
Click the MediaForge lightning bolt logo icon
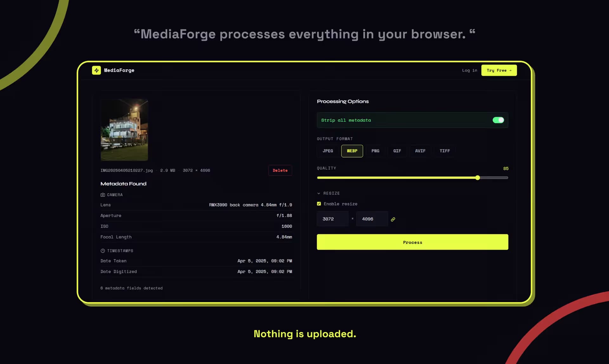(96, 70)
